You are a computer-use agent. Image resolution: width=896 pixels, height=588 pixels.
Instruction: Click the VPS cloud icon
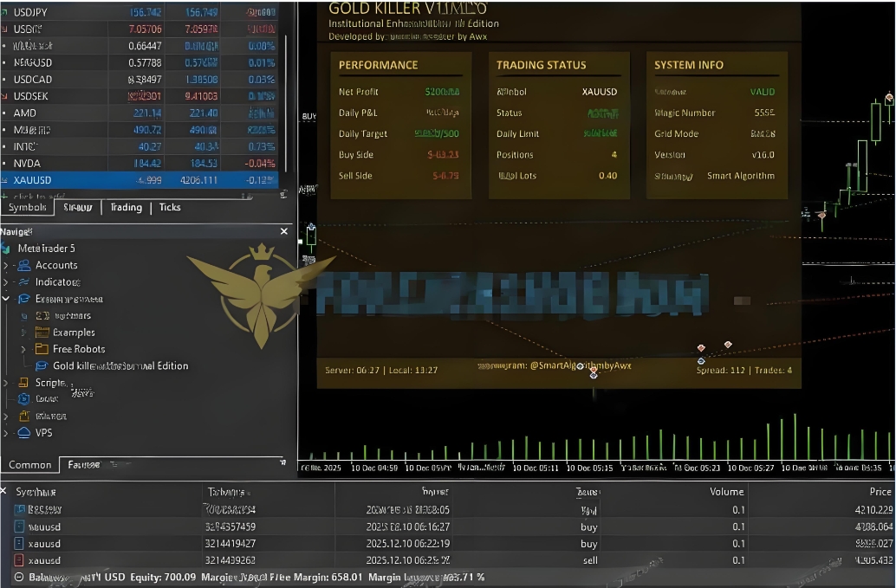pos(24,433)
